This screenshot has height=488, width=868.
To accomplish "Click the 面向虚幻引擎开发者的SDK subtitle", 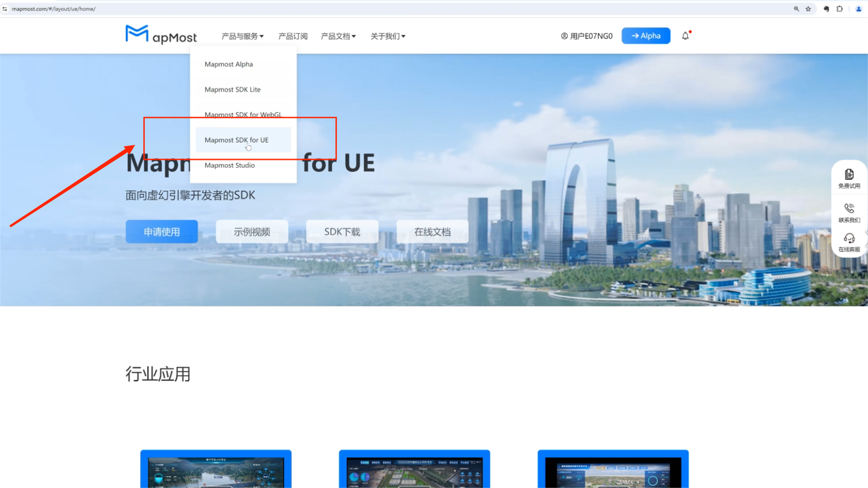I will pyautogui.click(x=190, y=195).
